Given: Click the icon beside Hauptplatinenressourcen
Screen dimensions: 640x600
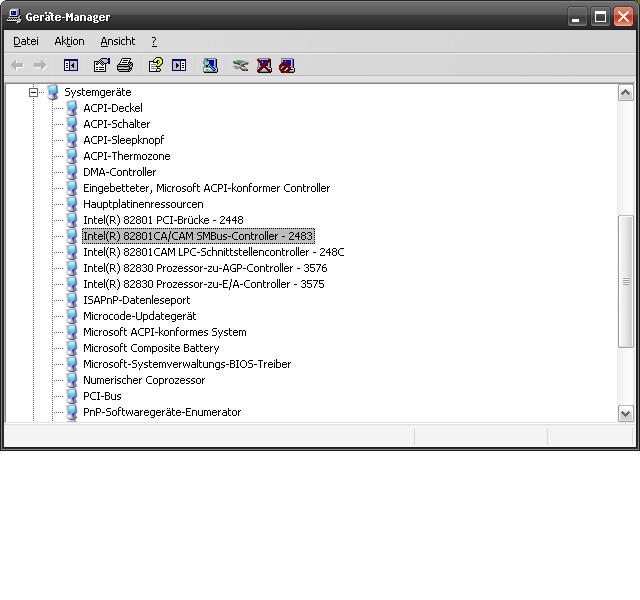Looking at the screenshot, I should coord(72,204).
